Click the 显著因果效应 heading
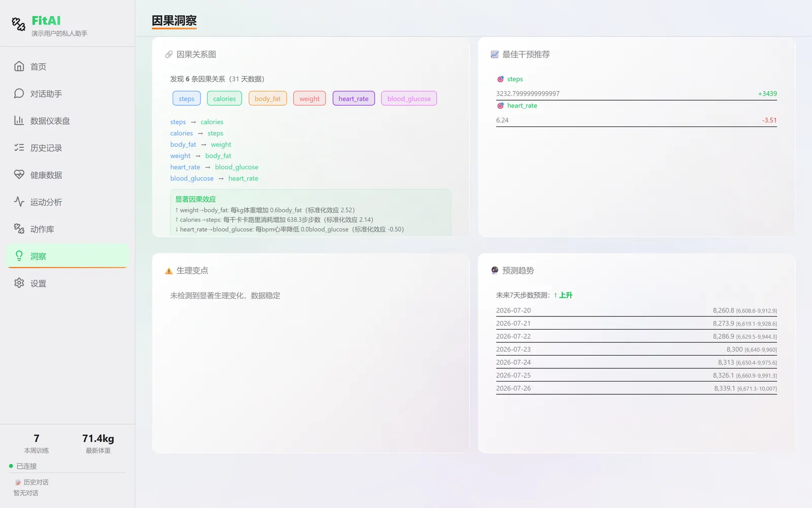 coord(196,199)
